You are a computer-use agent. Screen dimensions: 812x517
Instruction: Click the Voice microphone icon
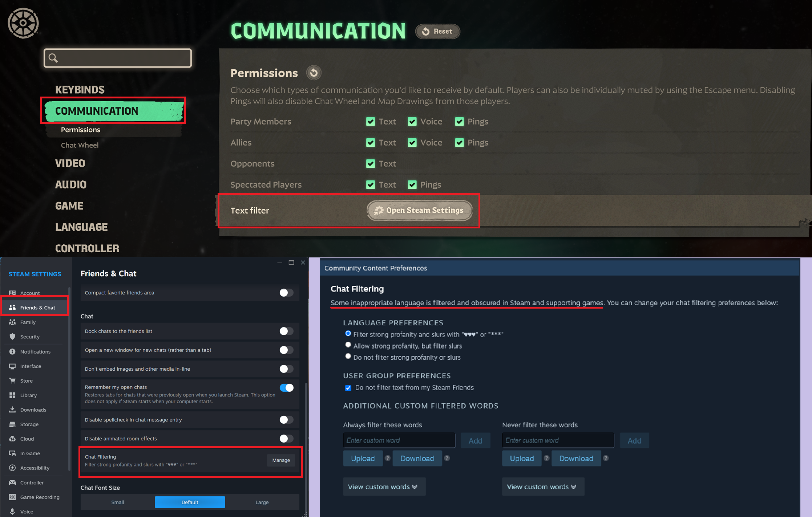[x=12, y=512]
